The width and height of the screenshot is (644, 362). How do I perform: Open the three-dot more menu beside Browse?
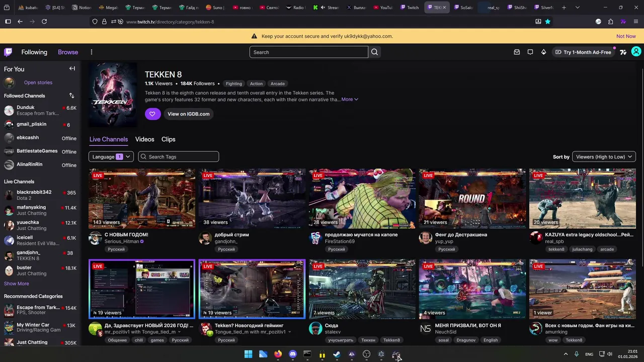point(91,52)
